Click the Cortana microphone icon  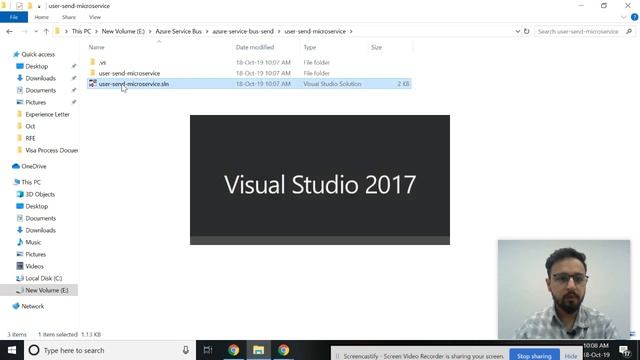click(186, 350)
